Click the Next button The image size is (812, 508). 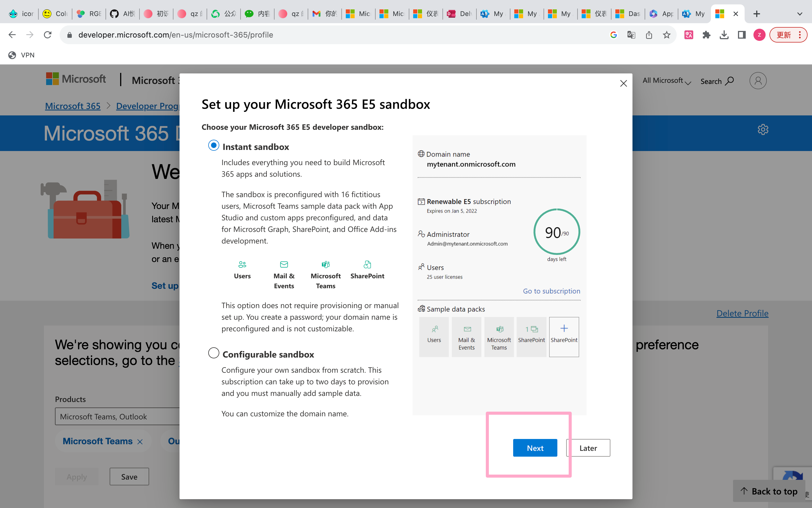click(535, 448)
